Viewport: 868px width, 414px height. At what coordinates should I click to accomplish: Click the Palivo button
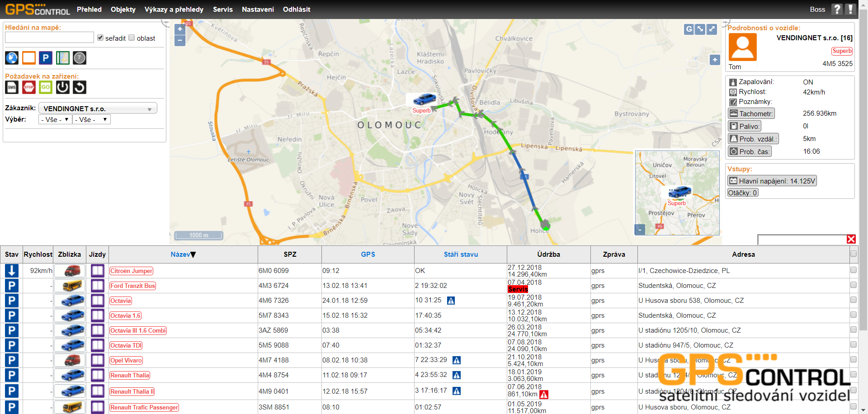click(745, 126)
